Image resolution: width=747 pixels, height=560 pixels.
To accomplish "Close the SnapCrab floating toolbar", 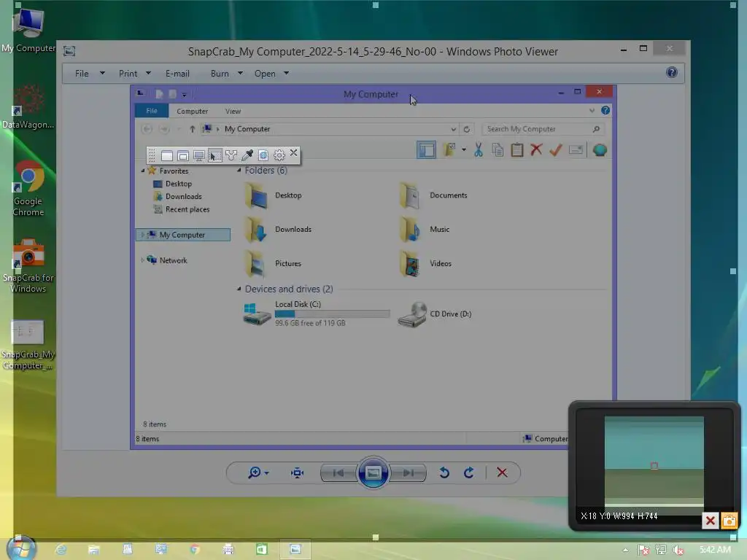I will click(293, 153).
